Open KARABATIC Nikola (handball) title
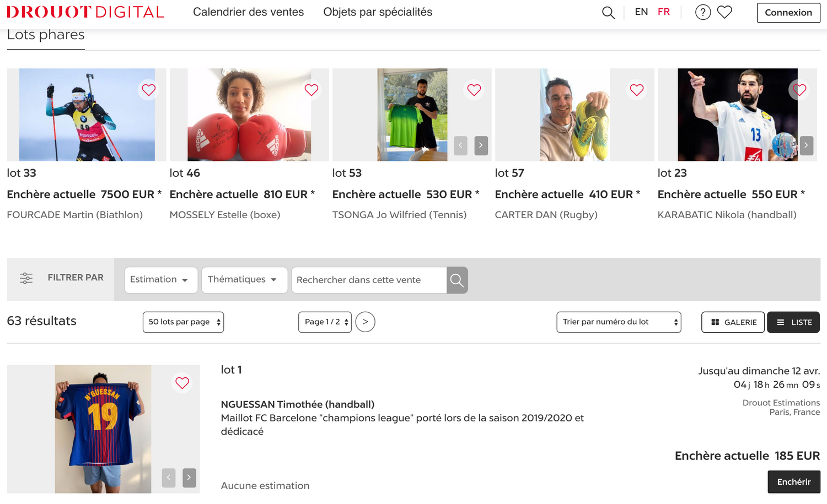 [x=727, y=215]
